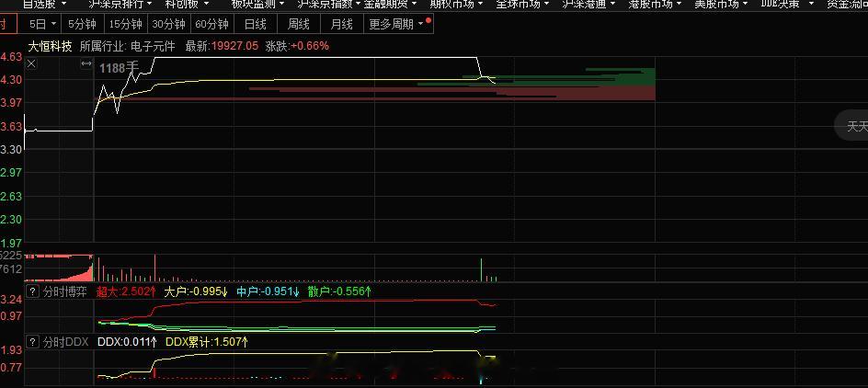Select the 日线 daily chart tab
The image size is (868, 388).
(x=256, y=24)
